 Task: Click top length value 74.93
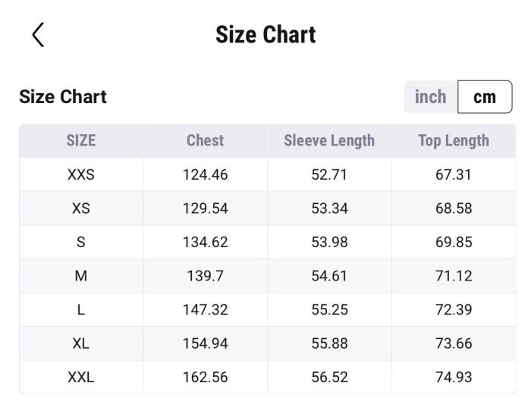454,378
